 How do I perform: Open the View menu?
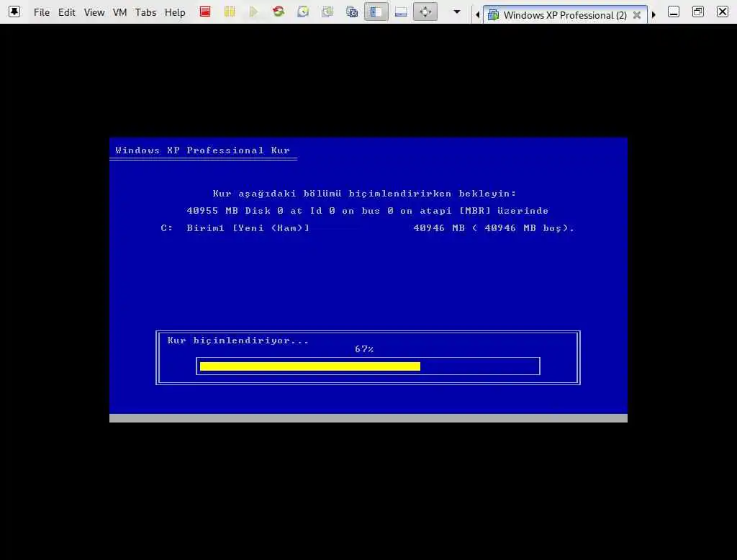[94, 12]
